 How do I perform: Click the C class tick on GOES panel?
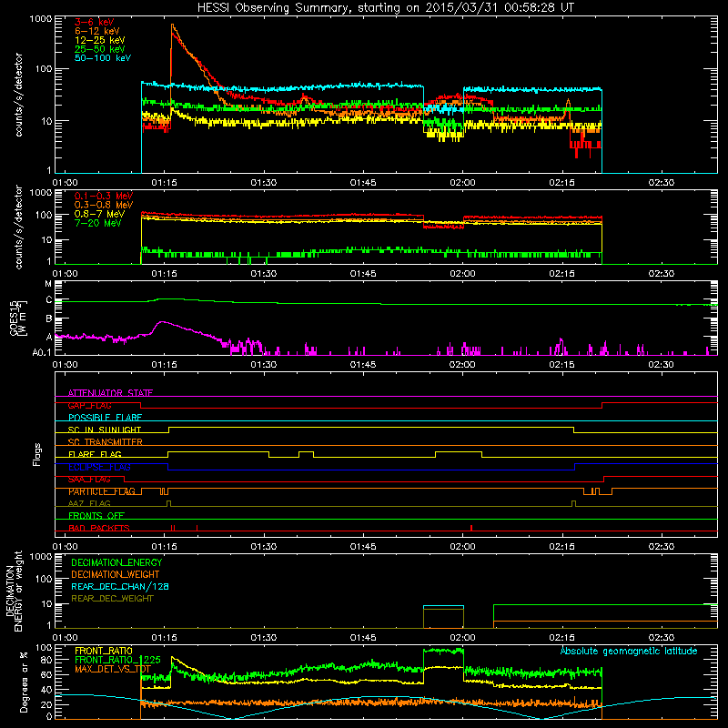click(x=49, y=300)
